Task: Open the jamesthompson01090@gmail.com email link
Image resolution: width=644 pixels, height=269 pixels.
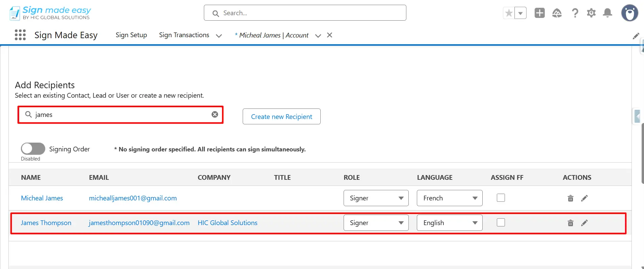Action: 139,223
